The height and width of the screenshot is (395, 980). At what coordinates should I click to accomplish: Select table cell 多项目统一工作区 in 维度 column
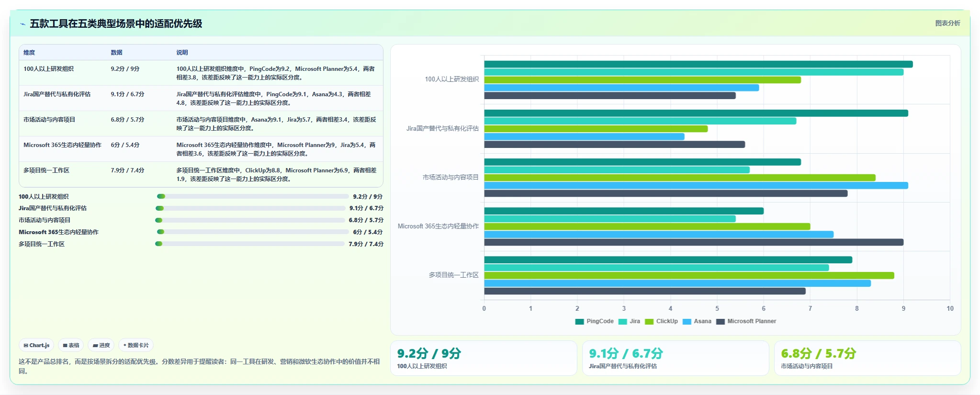[x=46, y=170]
